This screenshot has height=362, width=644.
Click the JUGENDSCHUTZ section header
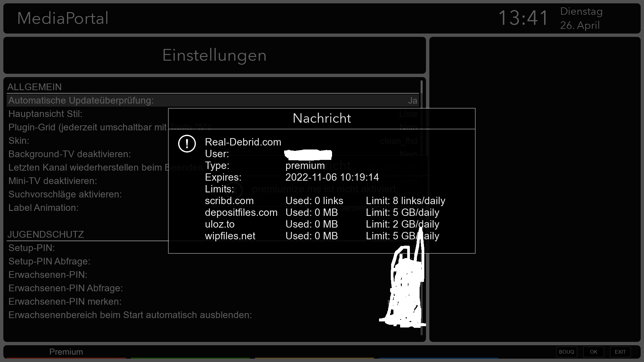coord(46,235)
